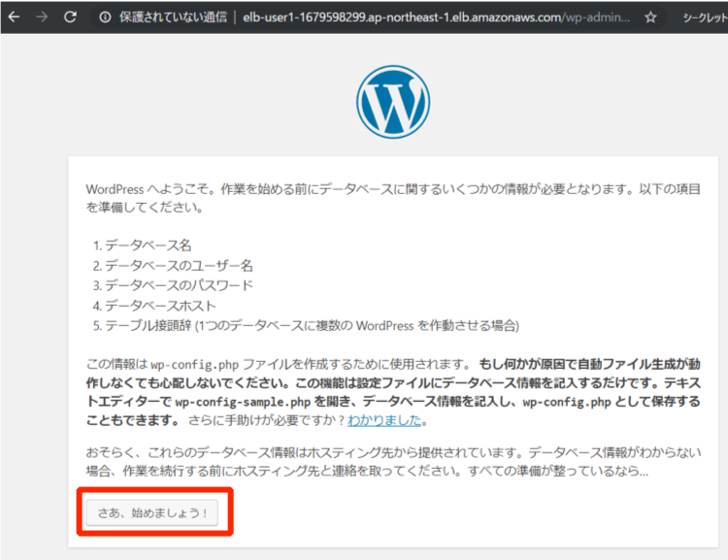The height and width of the screenshot is (560, 728).
Task: Click the 保護されていない通信 label
Action: [x=173, y=17]
